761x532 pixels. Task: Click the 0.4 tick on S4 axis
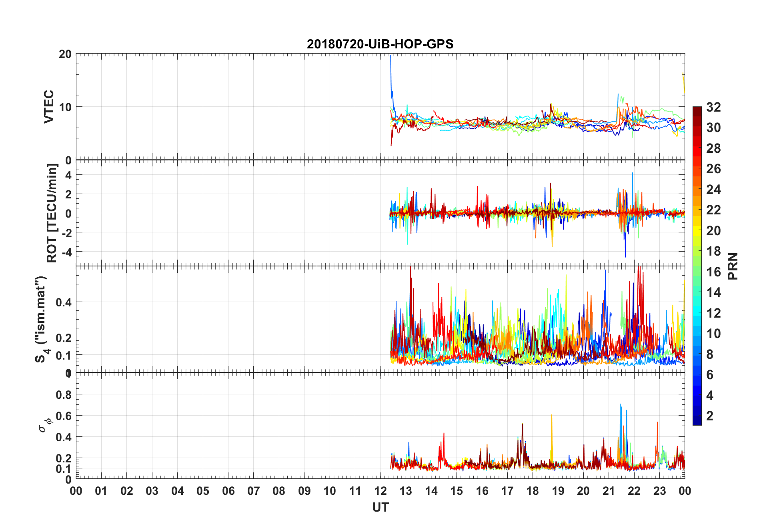(64, 302)
